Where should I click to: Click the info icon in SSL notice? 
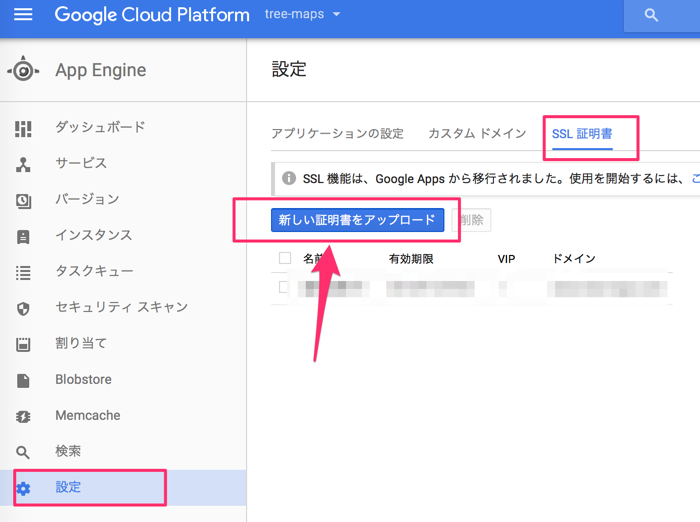click(289, 178)
